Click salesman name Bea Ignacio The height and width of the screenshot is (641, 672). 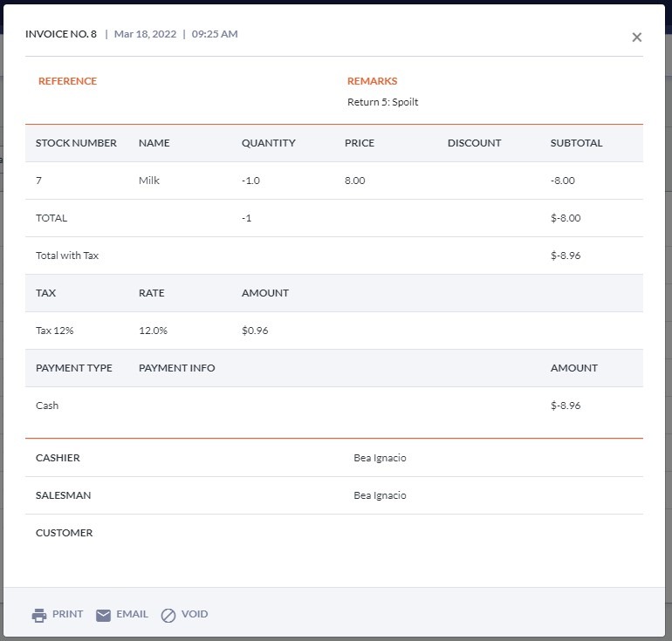[380, 495]
